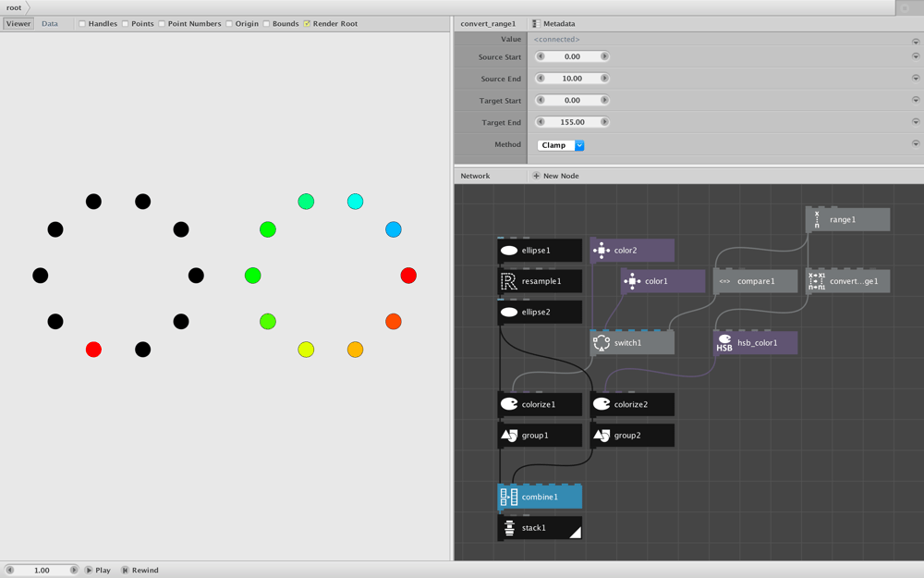Switch to the Viewer tab

[x=18, y=24]
